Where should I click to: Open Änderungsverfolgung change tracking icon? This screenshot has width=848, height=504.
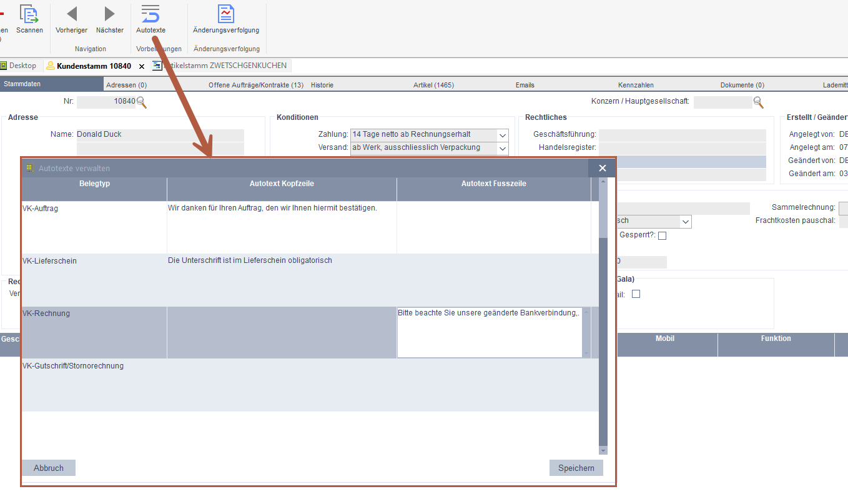pos(225,15)
